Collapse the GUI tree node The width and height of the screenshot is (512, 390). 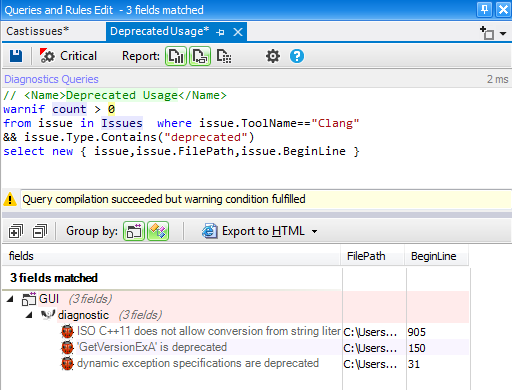(x=10, y=299)
